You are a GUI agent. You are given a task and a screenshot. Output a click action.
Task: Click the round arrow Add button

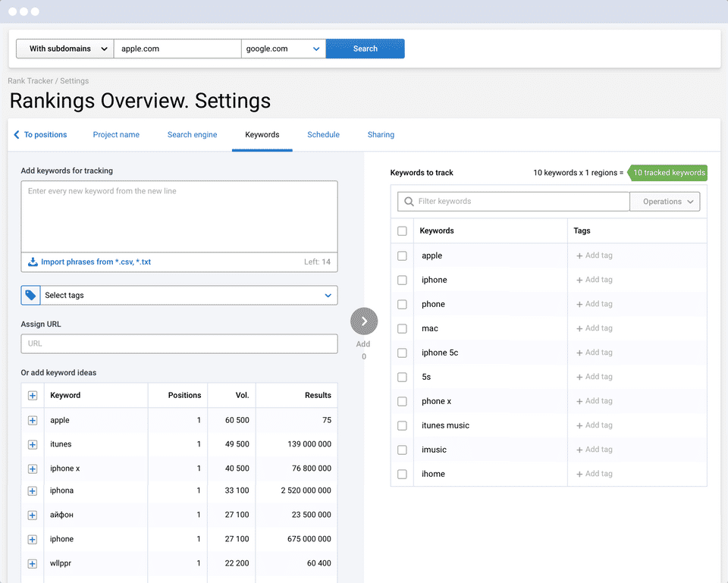tap(364, 321)
